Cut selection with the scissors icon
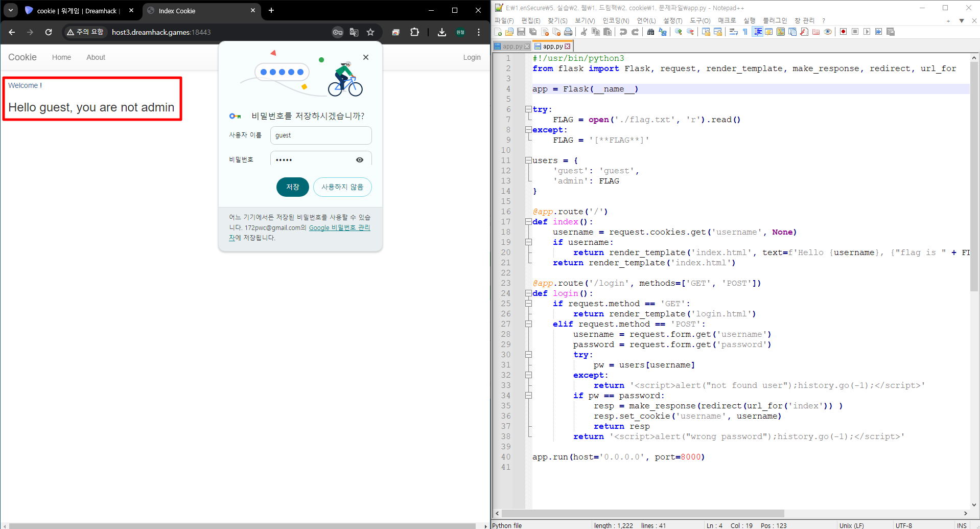This screenshot has width=980, height=529. coord(584,32)
